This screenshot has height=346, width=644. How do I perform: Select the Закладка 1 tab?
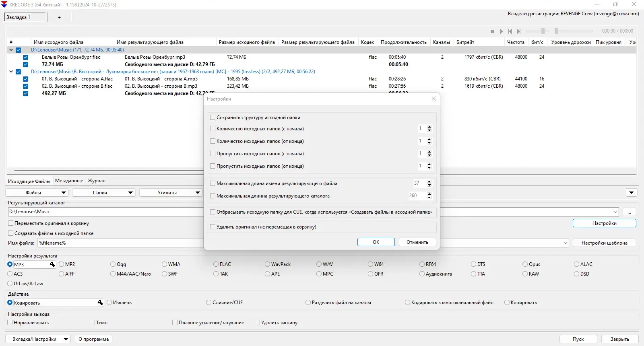(x=25, y=17)
